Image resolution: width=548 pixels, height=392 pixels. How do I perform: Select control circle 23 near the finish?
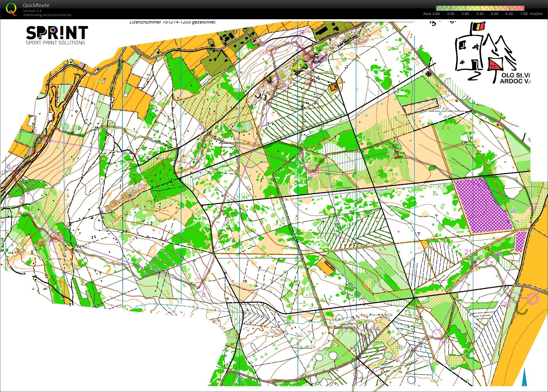[514, 298]
